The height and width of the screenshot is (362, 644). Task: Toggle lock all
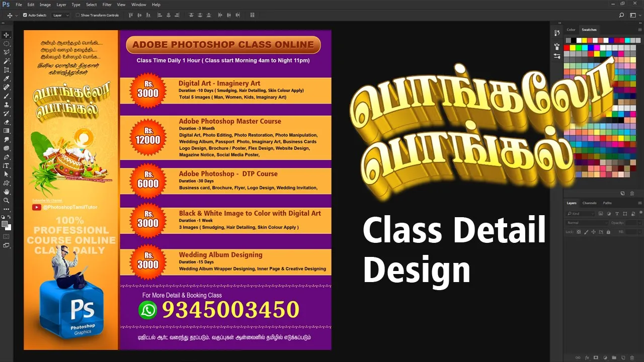608,232
